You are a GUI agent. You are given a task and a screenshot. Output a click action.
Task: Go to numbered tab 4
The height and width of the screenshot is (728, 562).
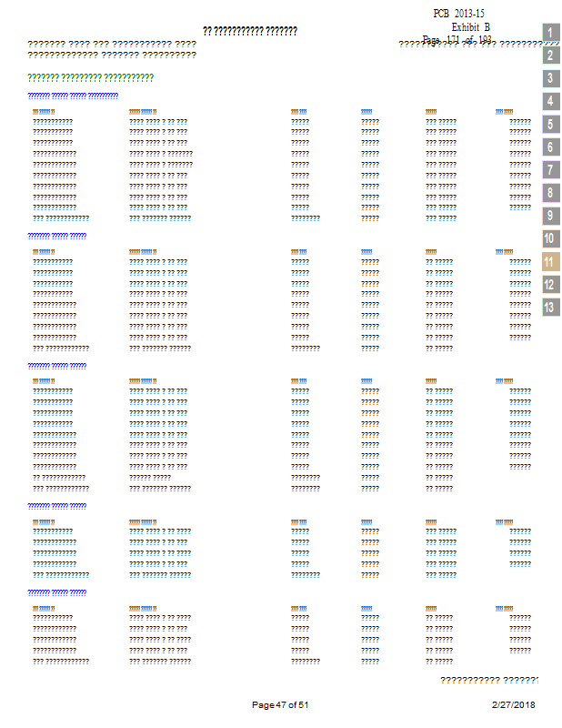[x=551, y=101]
